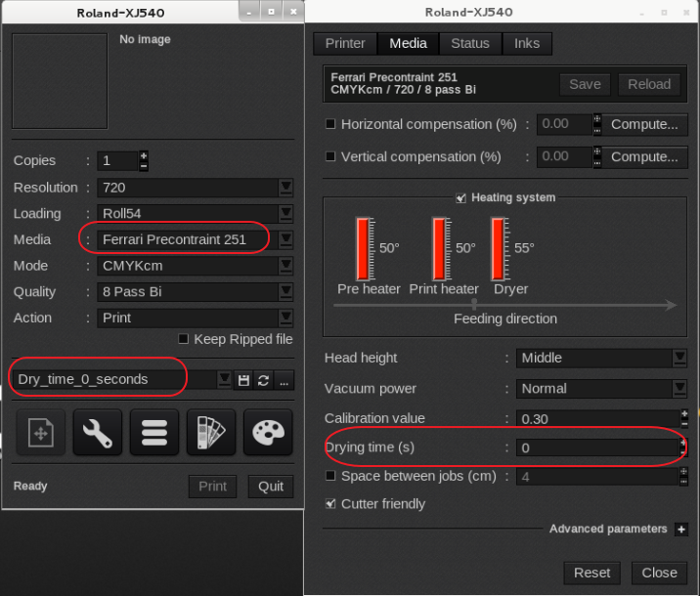Click the refresh preset icon
700x596 pixels.
(x=264, y=380)
